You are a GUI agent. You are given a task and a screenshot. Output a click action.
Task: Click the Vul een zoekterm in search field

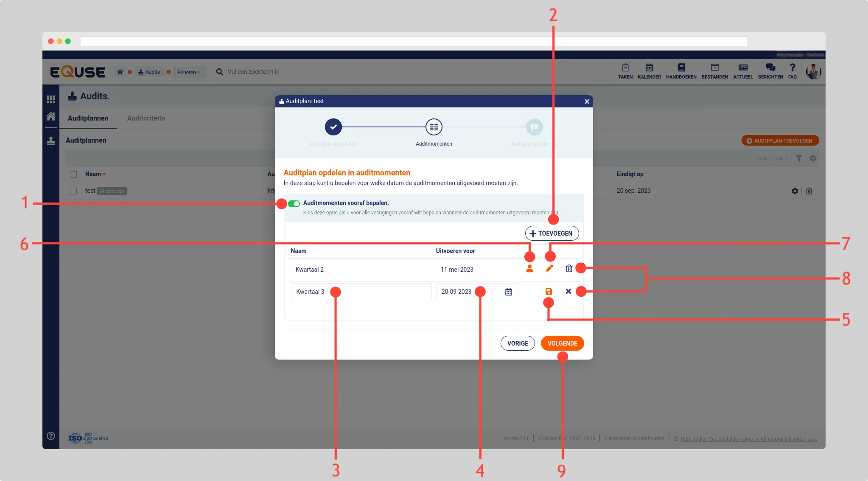[x=412, y=72]
